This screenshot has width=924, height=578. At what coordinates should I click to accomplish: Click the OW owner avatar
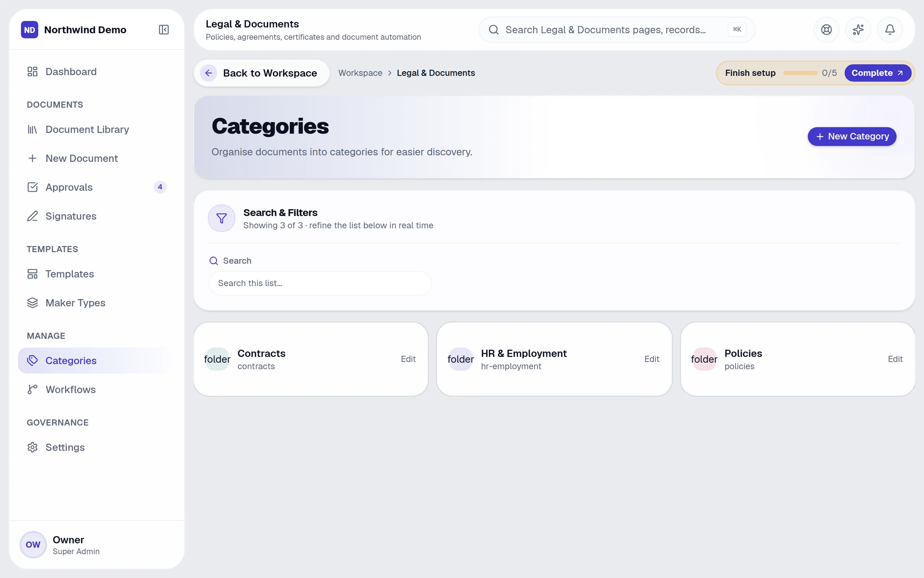click(33, 545)
